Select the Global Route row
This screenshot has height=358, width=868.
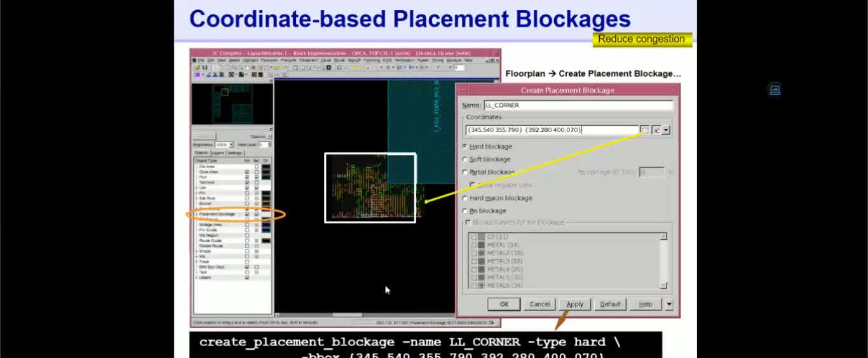pos(232,246)
